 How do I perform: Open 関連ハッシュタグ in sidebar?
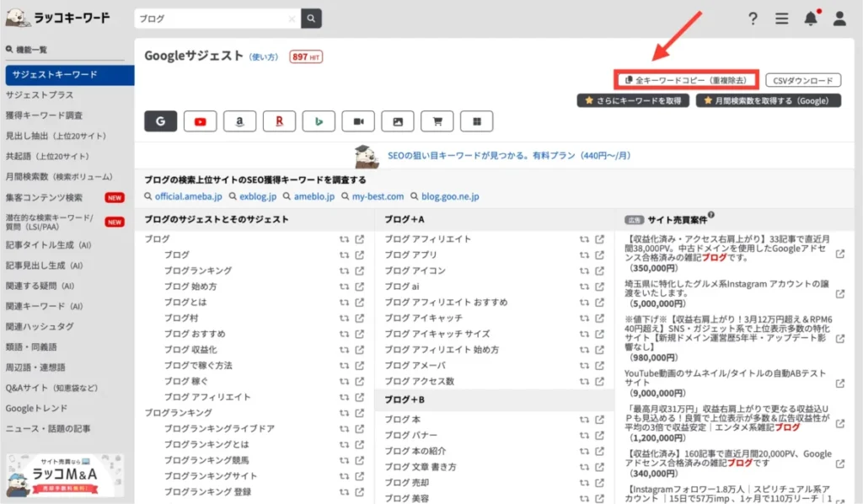[x=40, y=326]
